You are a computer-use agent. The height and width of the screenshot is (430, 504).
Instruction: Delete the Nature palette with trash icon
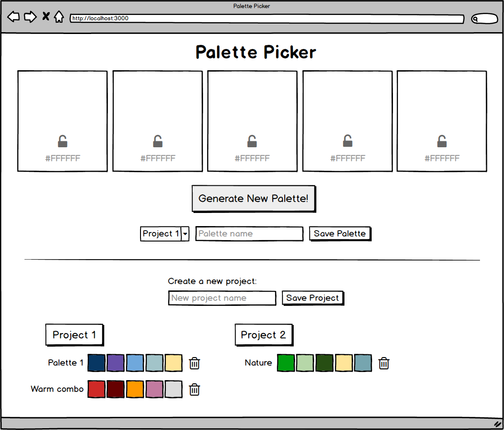pos(384,363)
